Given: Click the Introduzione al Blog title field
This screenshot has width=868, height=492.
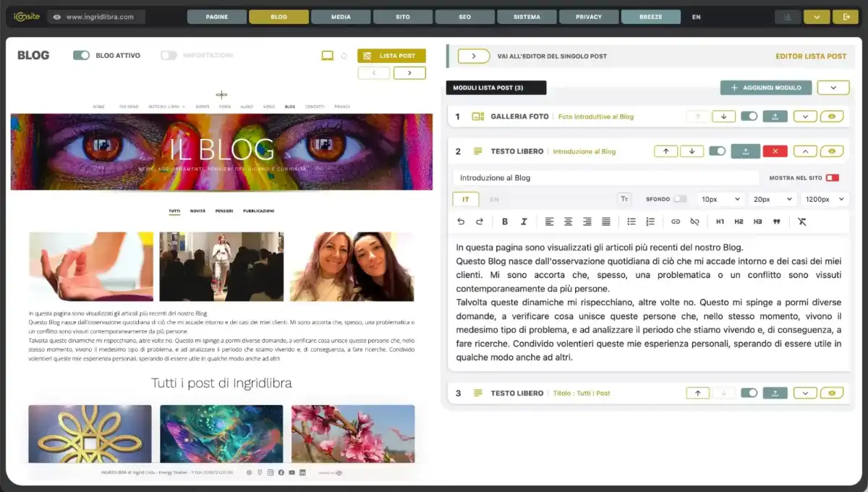Looking at the screenshot, I should coord(606,177).
